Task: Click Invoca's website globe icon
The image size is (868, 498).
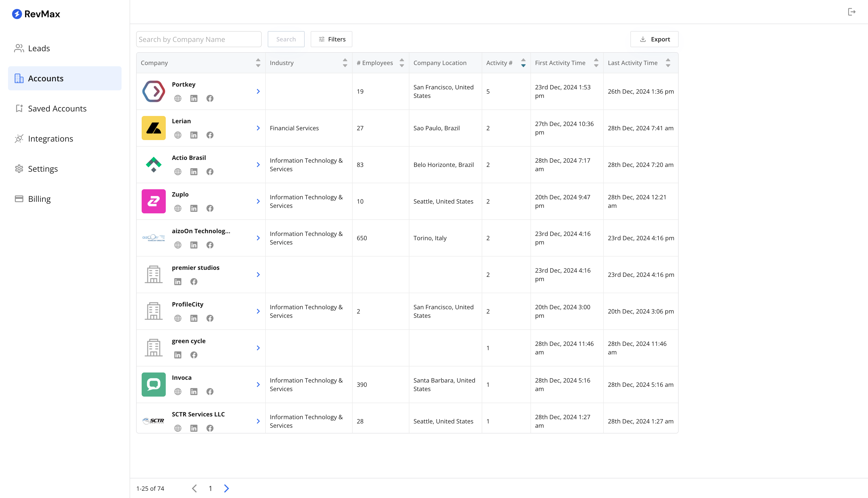Action: (x=178, y=392)
